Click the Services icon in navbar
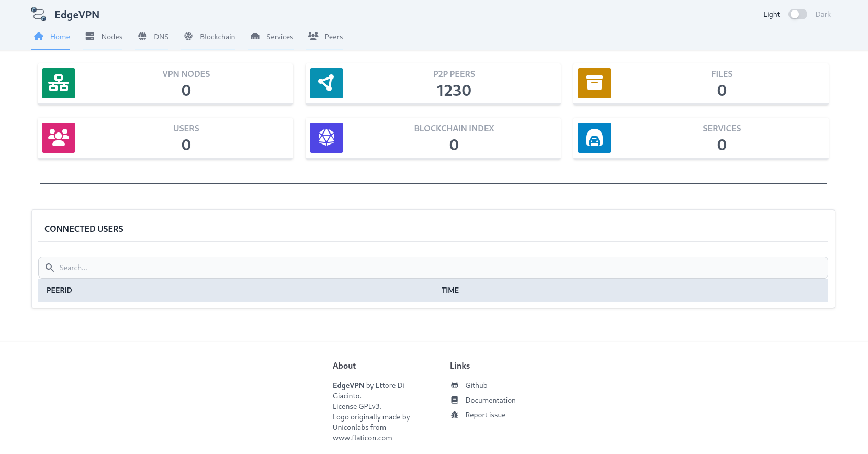This screenshot has height=454, width=868. tap(255, 36)
